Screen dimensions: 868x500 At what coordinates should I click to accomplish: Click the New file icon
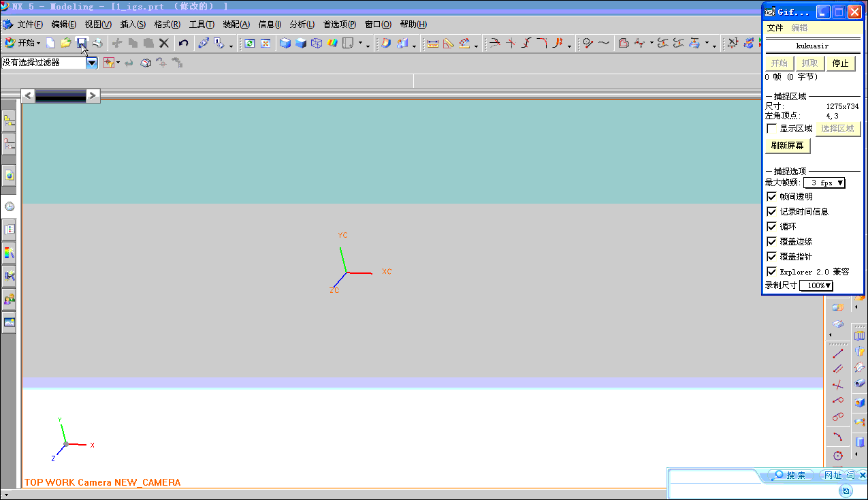[50, 43]
